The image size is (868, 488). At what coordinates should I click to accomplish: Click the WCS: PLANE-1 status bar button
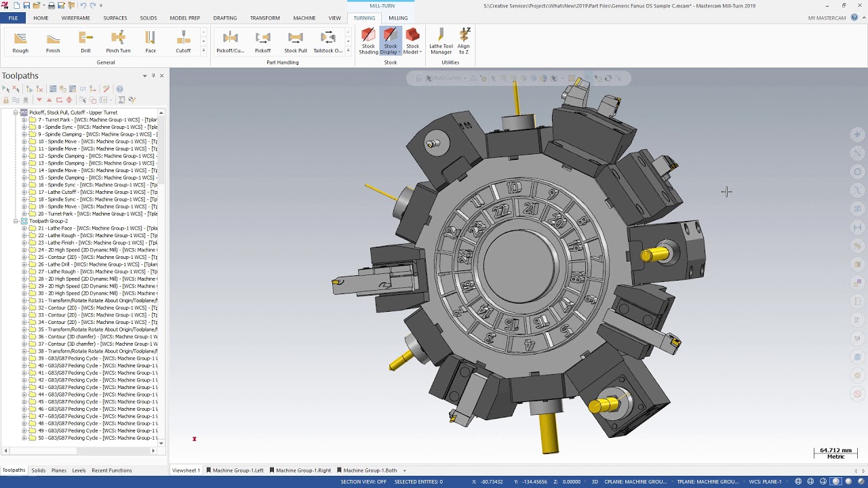tap(765, 481)
